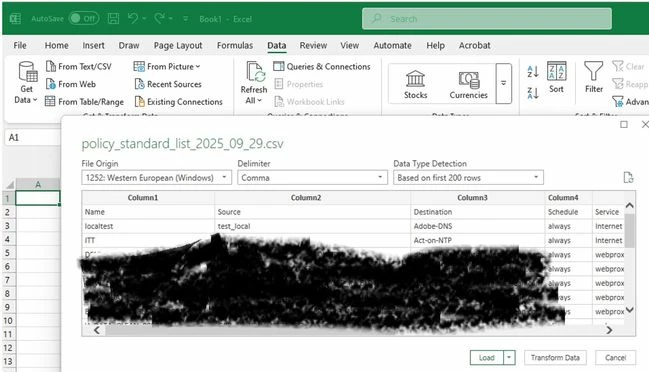
Task: Switch to the Review tab
Action: coord(313,46)
